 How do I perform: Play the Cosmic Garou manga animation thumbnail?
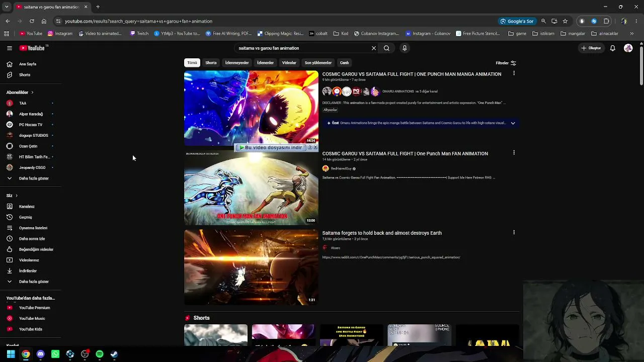251,108
